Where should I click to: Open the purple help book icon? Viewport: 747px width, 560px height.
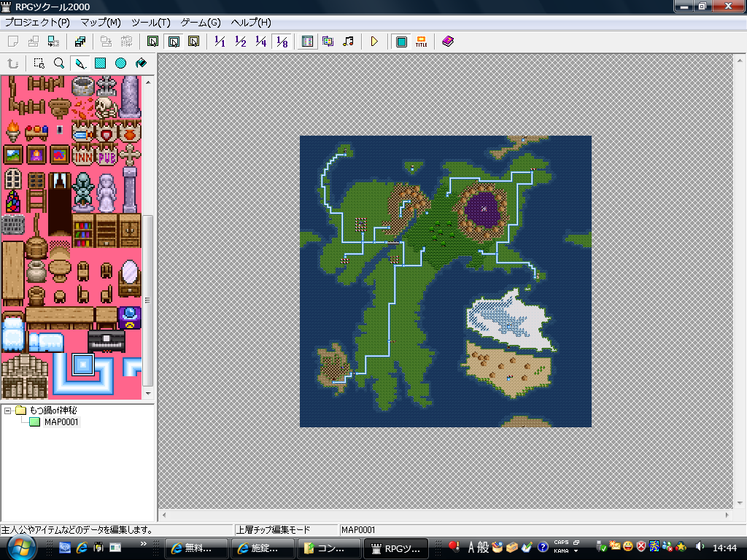(448, 42)
